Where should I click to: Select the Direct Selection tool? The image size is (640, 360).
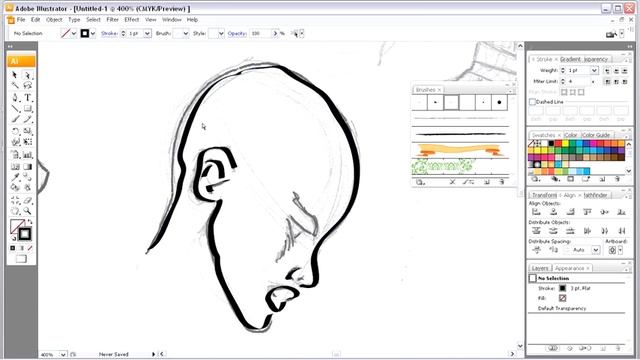point(27,75)
